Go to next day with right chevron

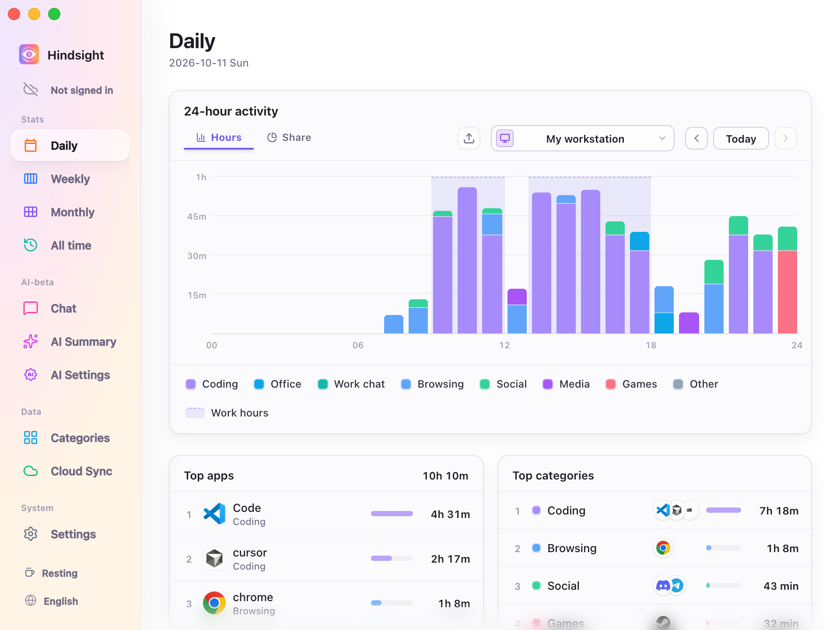(x=785, y=138)
